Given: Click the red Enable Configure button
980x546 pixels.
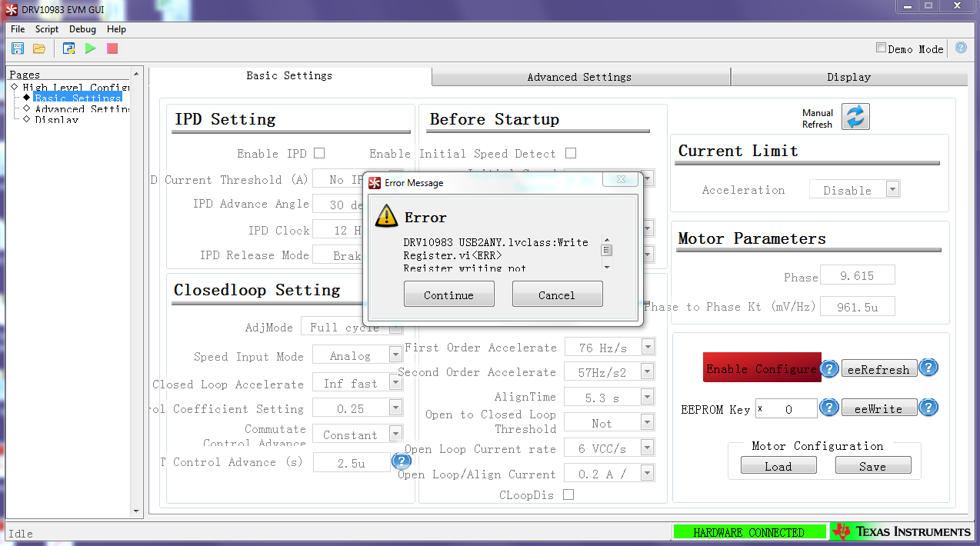Looking at the screenshot, I should [761, 368].
